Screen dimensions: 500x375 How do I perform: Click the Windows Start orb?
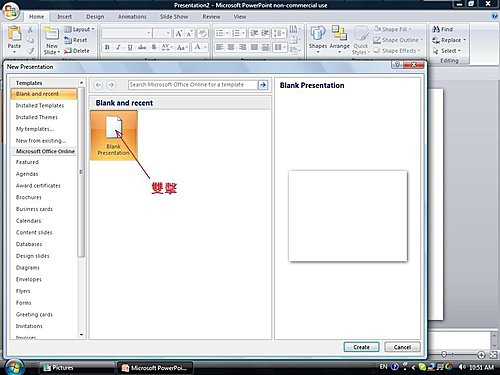click(14, 367)
